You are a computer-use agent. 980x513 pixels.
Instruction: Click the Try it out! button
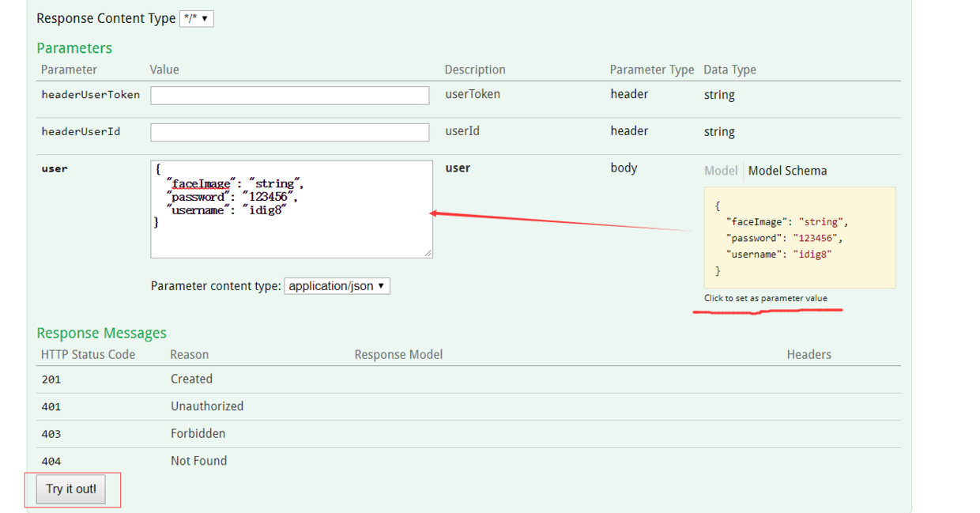(71, 489)
